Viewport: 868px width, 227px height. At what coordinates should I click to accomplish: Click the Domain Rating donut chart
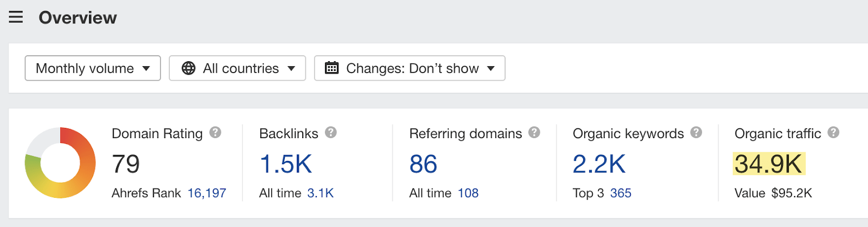pyautogui.click(x=60, y=163)
